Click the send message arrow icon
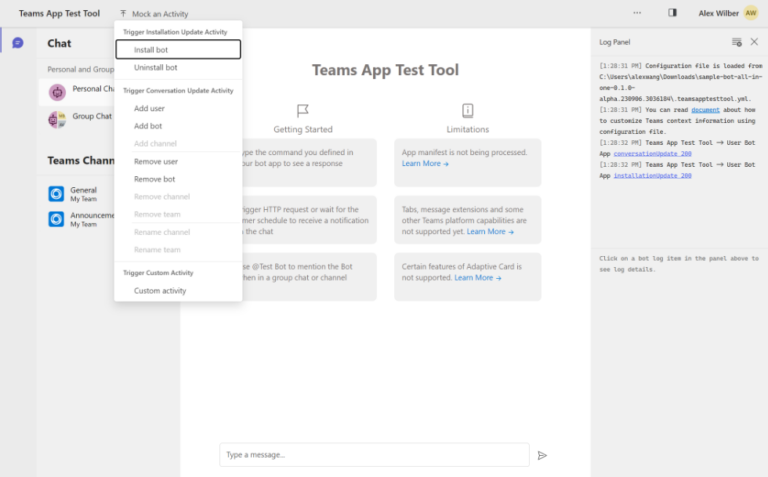 [x=542, y=455]
